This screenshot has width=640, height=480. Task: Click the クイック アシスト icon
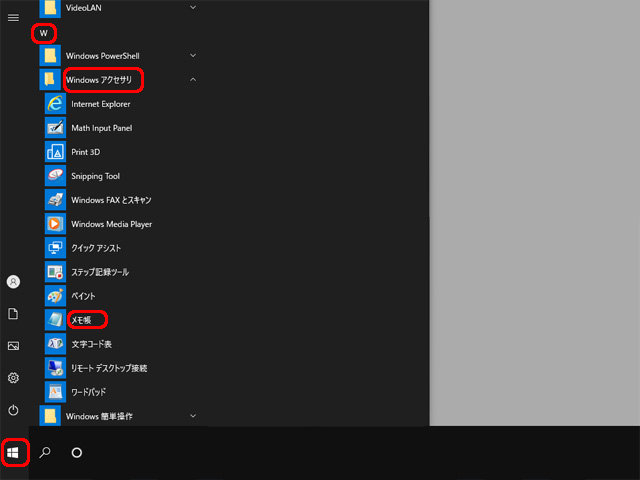click(55, 248)
